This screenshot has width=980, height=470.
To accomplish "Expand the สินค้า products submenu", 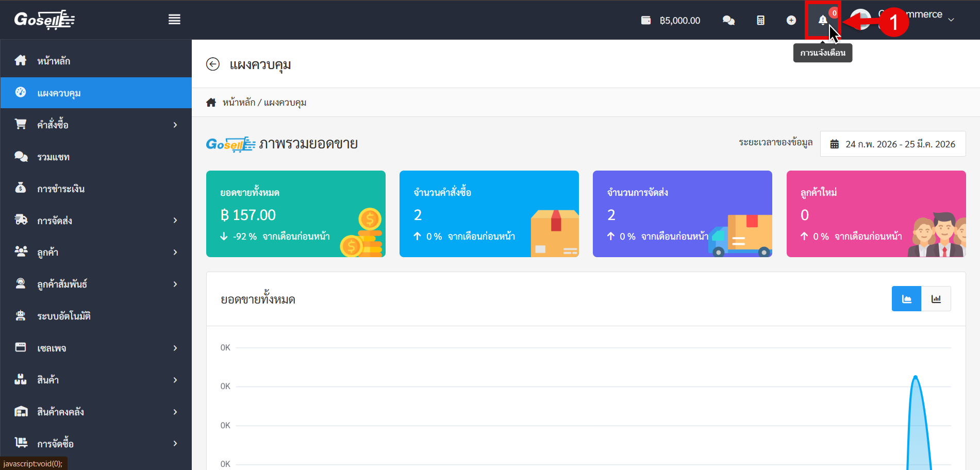I will click(x=175, y=380).
